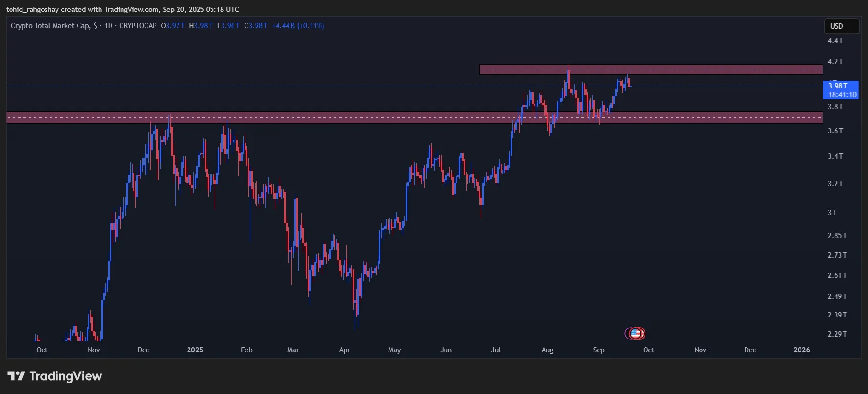Click the US flag economic event marker
The width and height of the screenshot is (868, 394).
[x=635, y=333]
